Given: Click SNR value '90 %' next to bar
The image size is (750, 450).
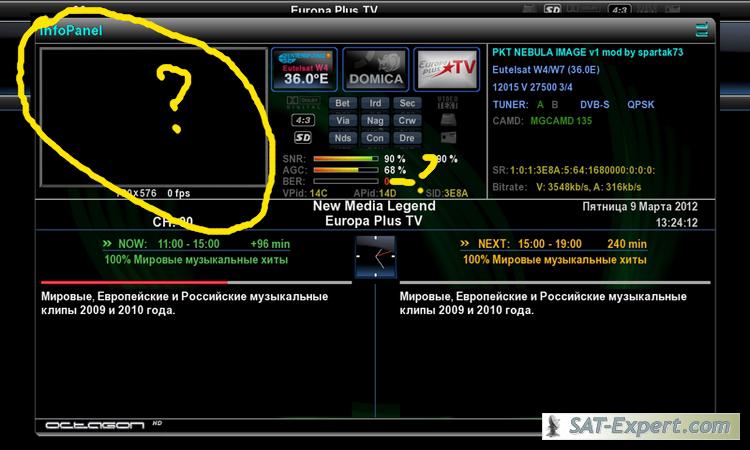Looking at the screenshot, I should (395, 159).
